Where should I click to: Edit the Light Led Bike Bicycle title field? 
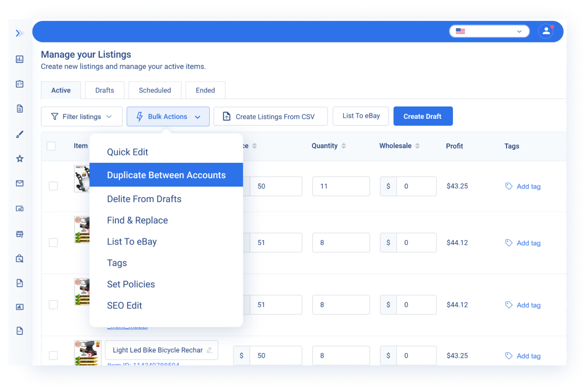161,350
